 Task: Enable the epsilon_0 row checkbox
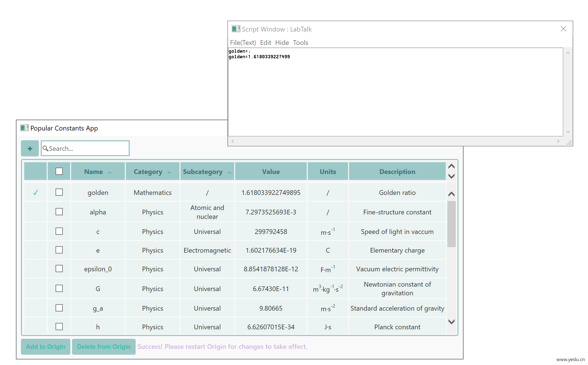pos(59,269)
